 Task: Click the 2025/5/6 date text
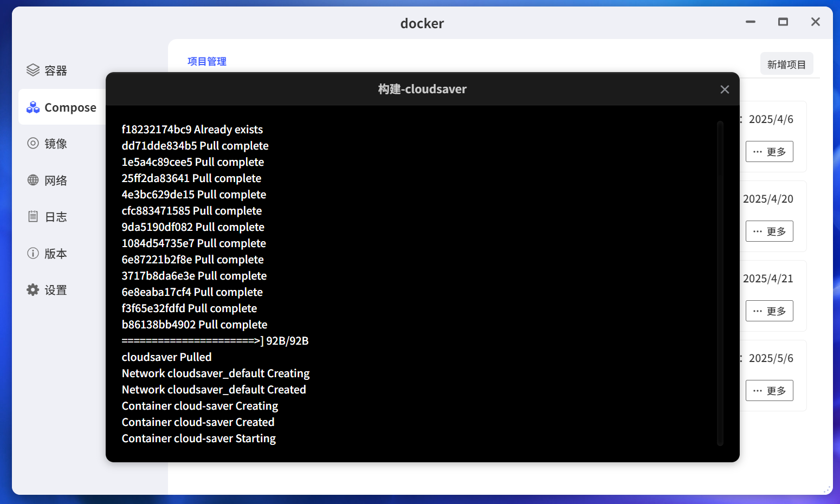[771, 358]
